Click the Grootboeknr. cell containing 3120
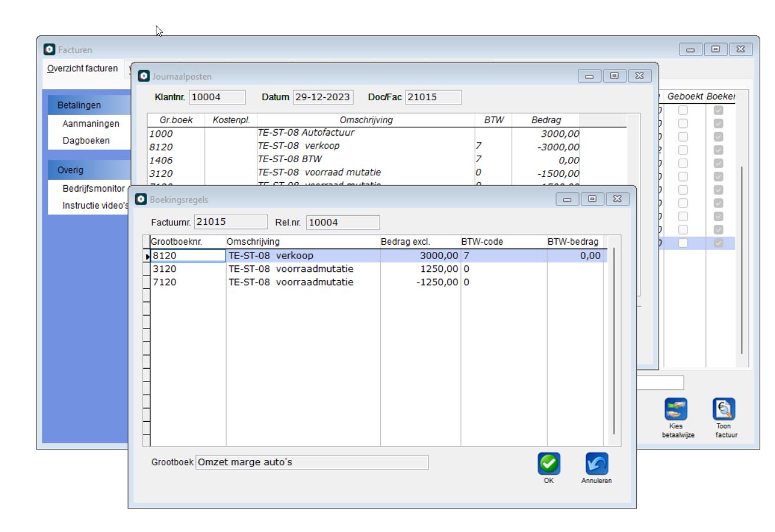 click(x=188, y=269)
